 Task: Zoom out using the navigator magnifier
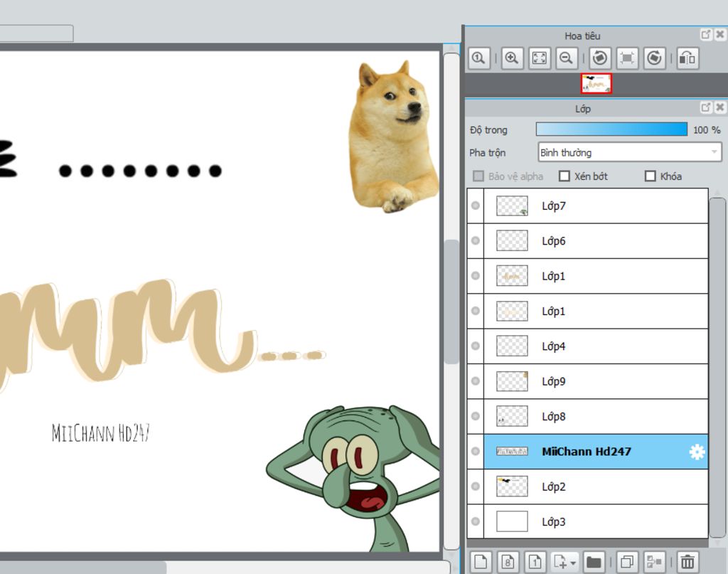tap(567, 58)
